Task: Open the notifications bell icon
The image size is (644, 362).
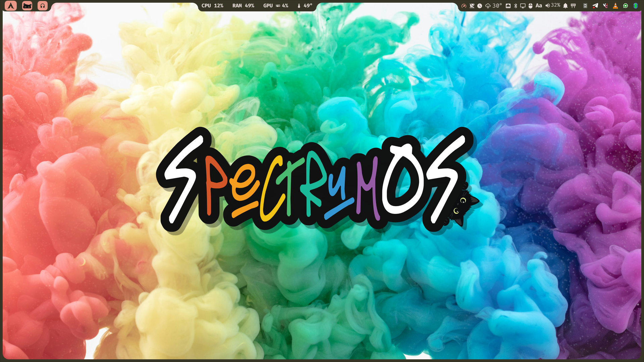Action: (566, 6)
